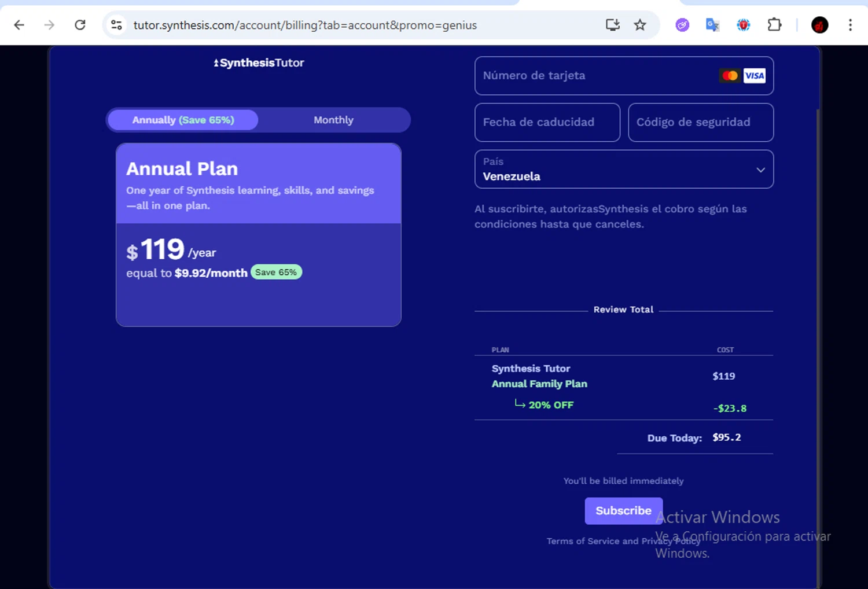Click the $119 /year price

point(171,250)
